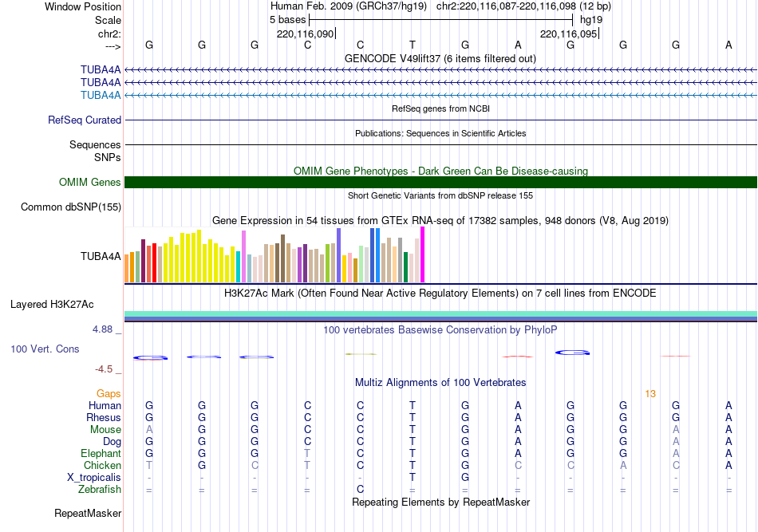Screen dimensions: 758x532
Task: Click the orange Gaps label
Action: [109, 394]
